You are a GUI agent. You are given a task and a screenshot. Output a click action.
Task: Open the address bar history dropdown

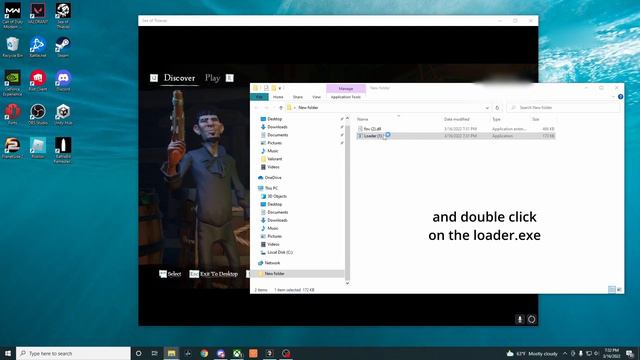click(487, 108)
